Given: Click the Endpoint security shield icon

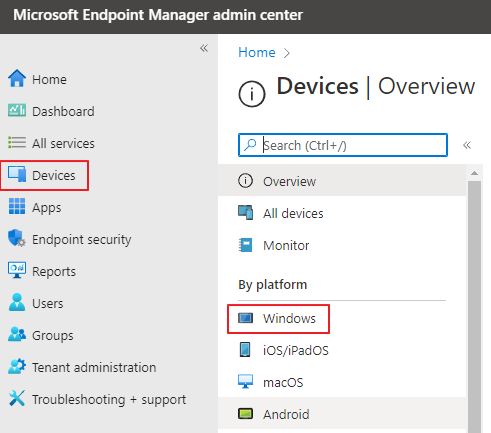Looking at the screenshot, I should (17, 238).
